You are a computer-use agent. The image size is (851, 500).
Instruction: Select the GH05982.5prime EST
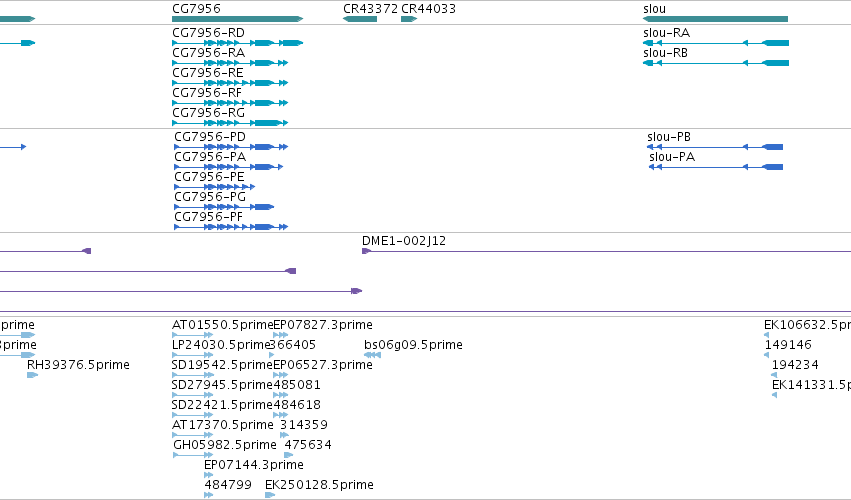[x=193, y=455]
